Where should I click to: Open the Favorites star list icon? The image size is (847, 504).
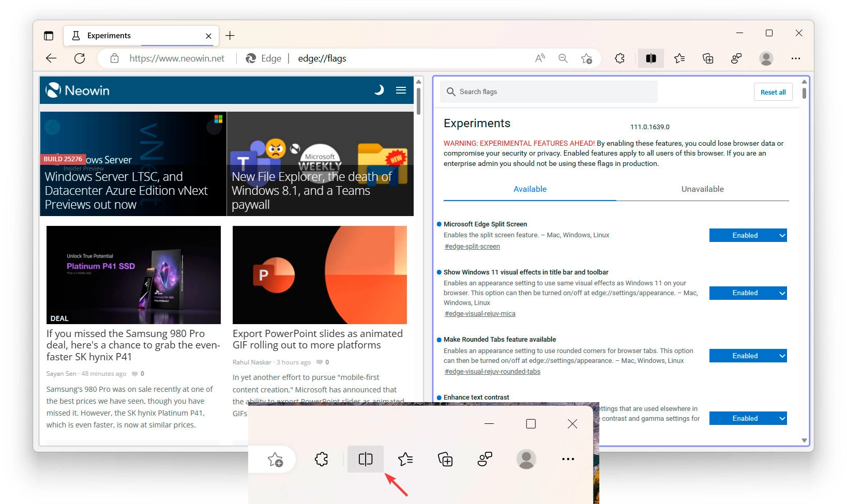679,58
